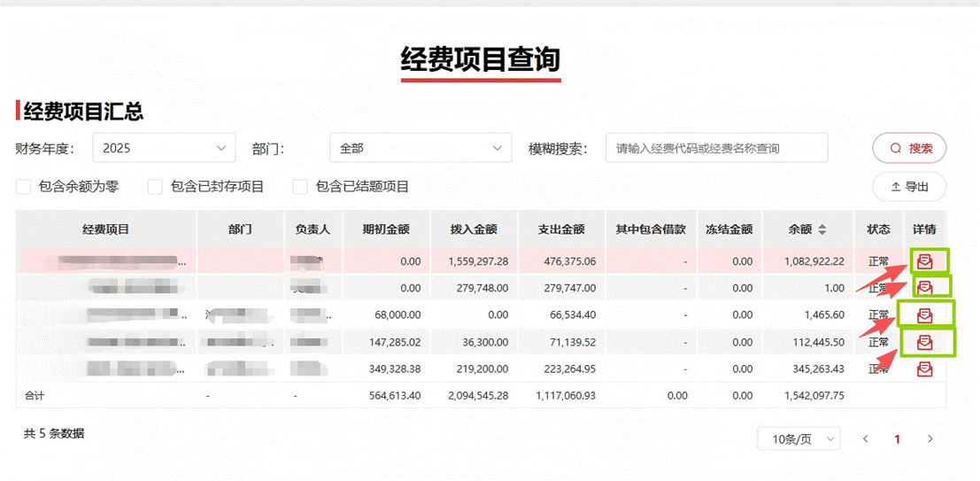980x481 pixels.
Task: Open details icon for the 1,082,922.22 balance row
Action: tap(925, 260)
